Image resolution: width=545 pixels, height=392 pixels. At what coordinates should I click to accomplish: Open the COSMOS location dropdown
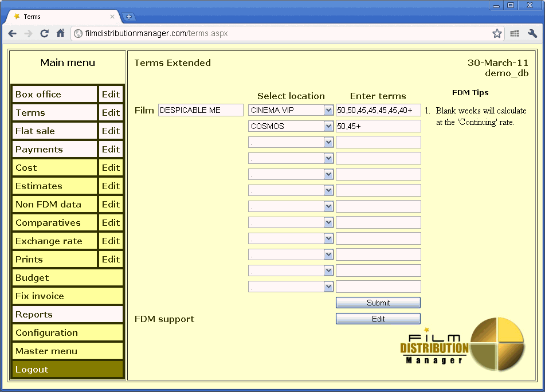click(x=328, y=126)
